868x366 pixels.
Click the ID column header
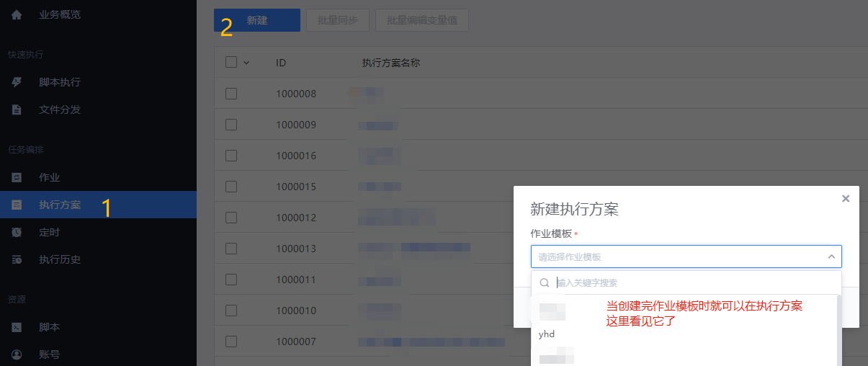tap(281, 63)
